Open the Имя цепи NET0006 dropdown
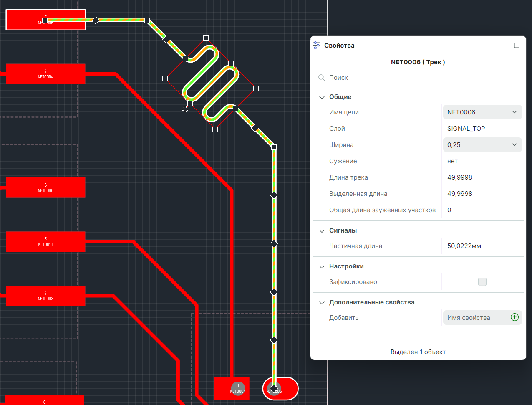Screen dimensions: 532x405 482,112
